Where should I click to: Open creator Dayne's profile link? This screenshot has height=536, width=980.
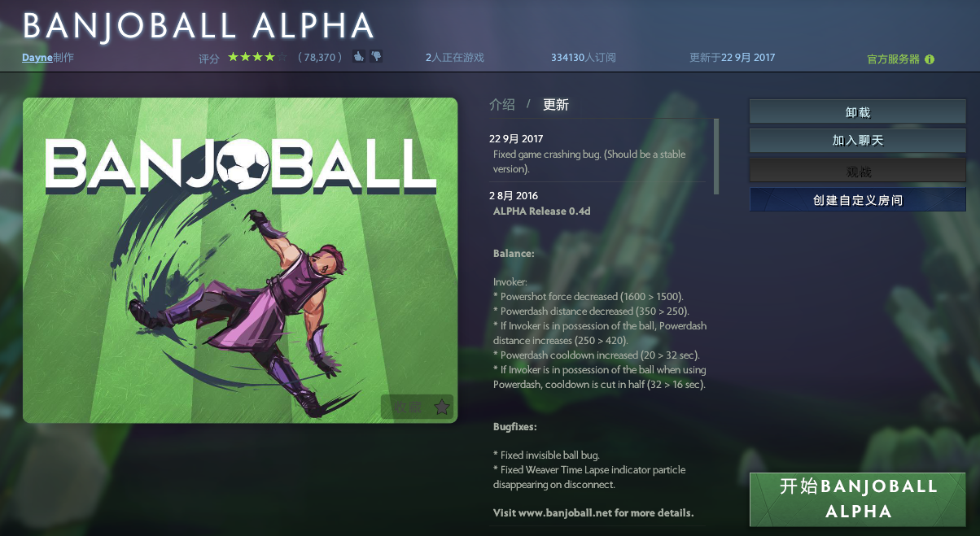pyautogui.click(x=37, y=58)
